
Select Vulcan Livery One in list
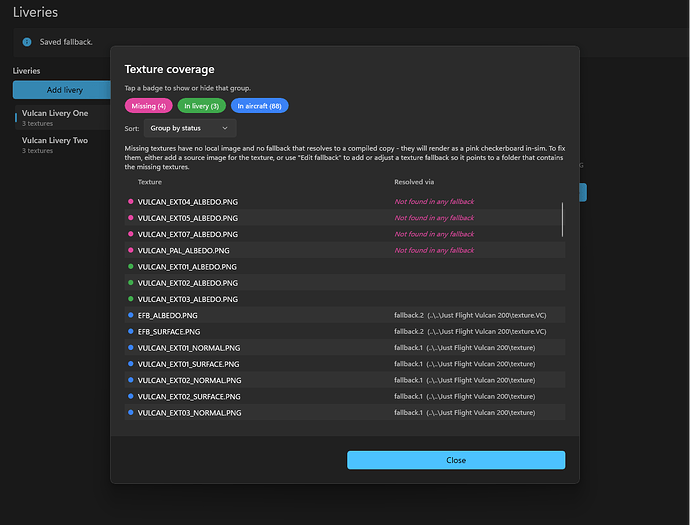pos(62,117)
